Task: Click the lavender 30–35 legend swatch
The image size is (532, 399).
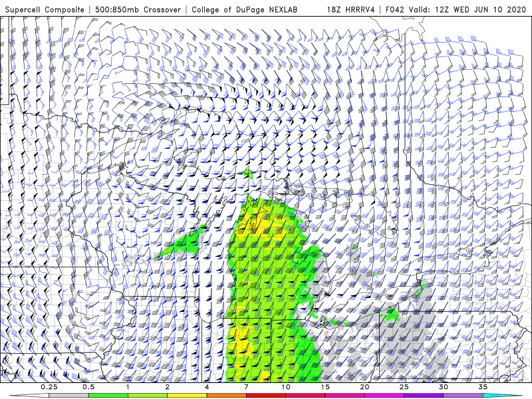Action: click(x=463, y=396)
